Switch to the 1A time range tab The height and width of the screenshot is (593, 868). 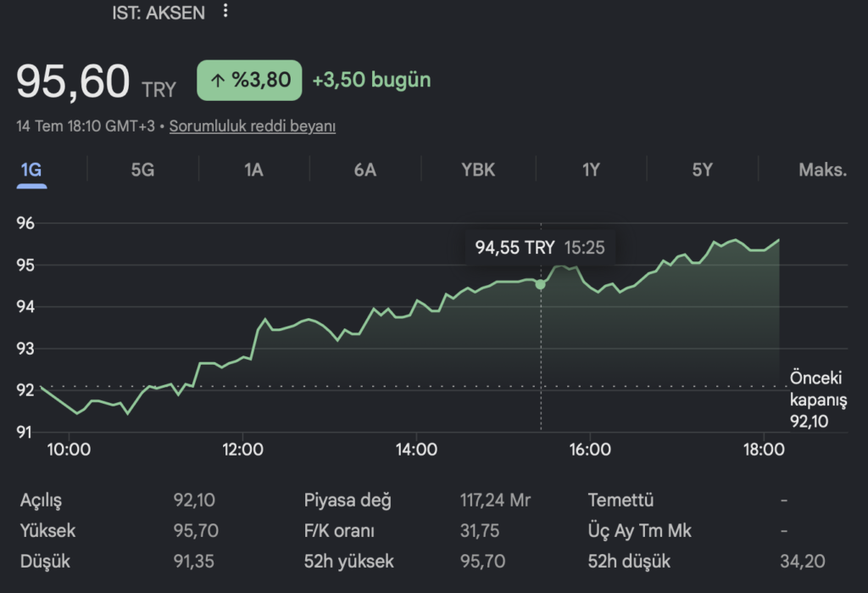pos(253,170)
